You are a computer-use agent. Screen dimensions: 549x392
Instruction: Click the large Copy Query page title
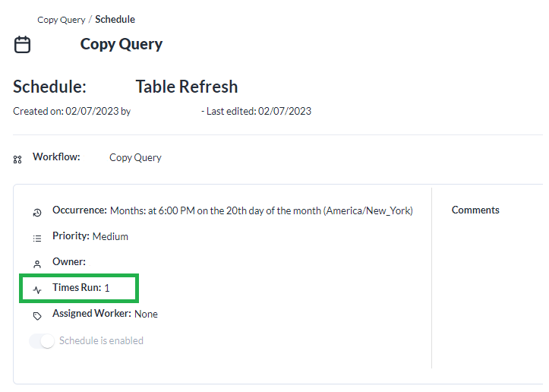pos(121,44)
